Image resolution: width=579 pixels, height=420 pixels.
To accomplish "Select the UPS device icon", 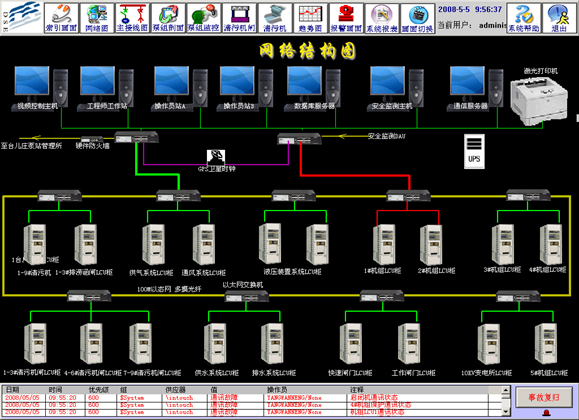I will click(x=474, y=151).
